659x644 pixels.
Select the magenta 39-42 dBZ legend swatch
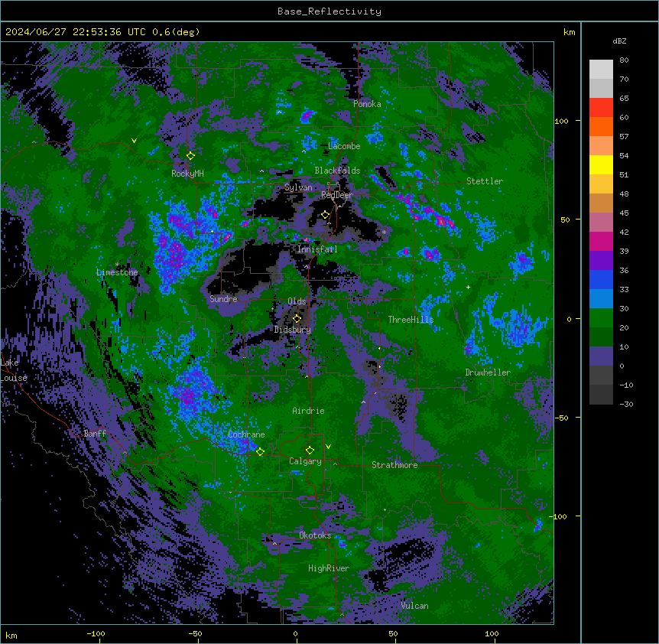pyautogui.click(x=601, y=241)
